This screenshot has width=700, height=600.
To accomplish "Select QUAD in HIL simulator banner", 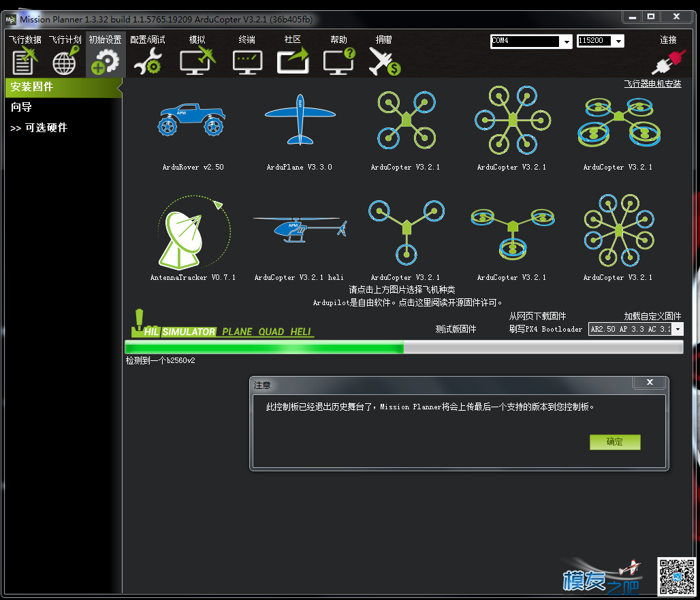I will [271, 332].
